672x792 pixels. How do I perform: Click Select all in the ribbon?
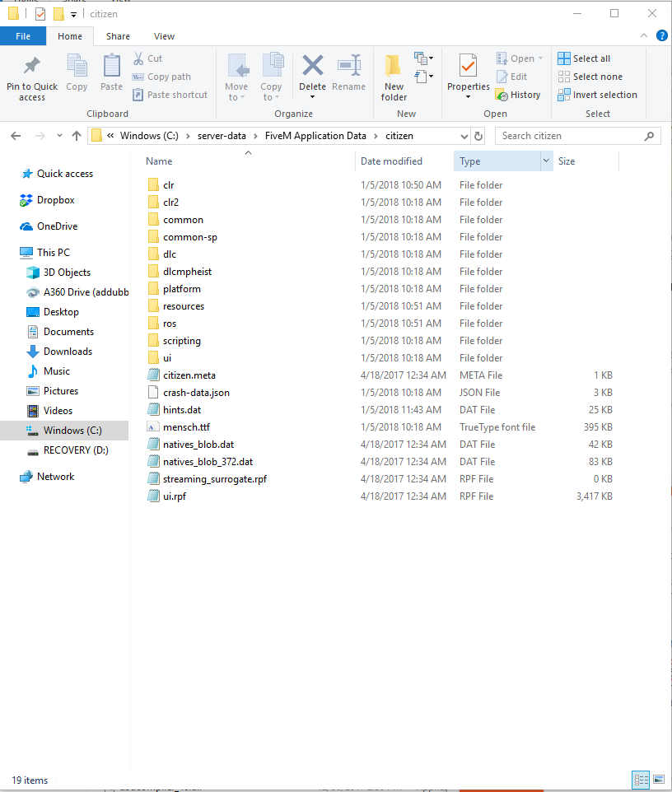584,58
